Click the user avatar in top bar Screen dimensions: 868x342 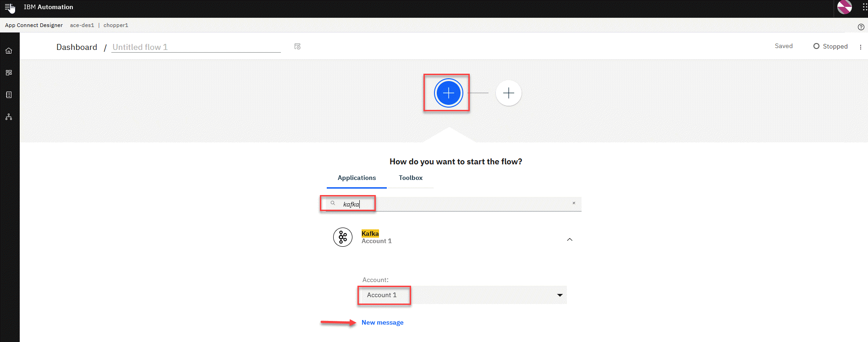coord(844,7)
